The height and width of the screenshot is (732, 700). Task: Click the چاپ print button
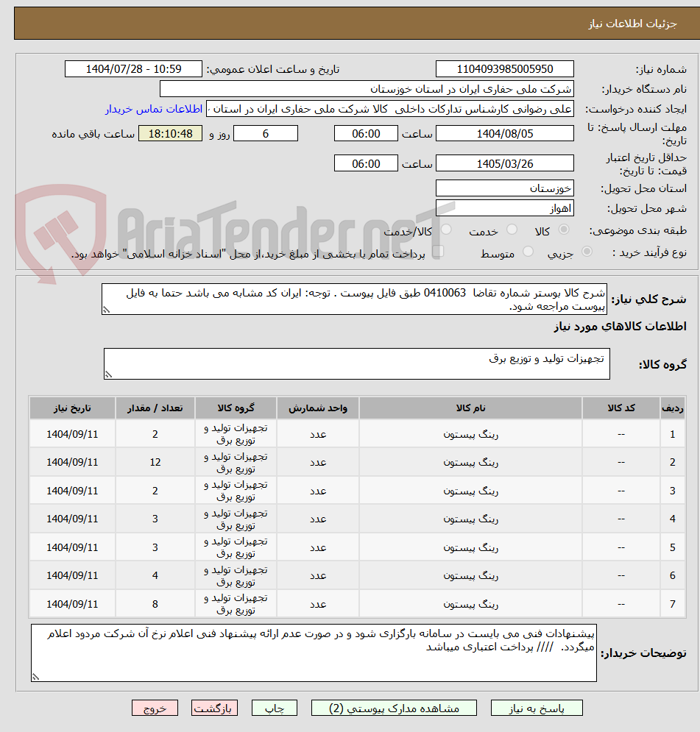tap(274, 707)
